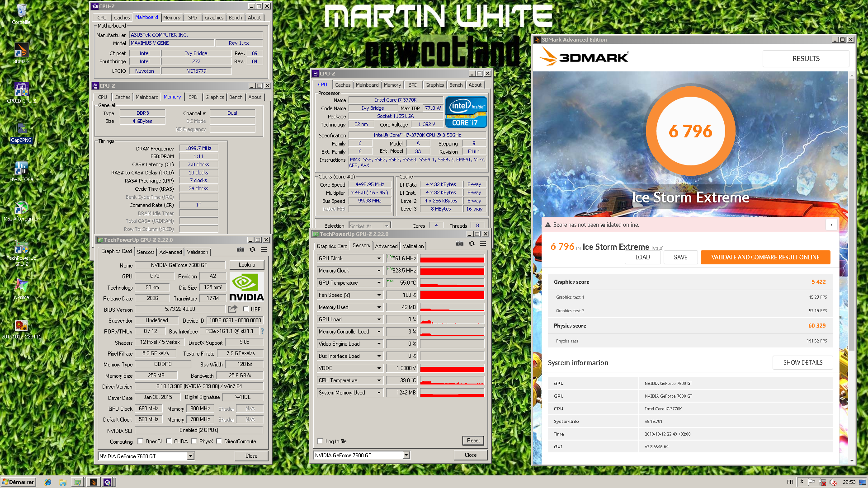868x488 pixels.
Task: Open the VDDC sensor dropdown
Action: point(379,368)
